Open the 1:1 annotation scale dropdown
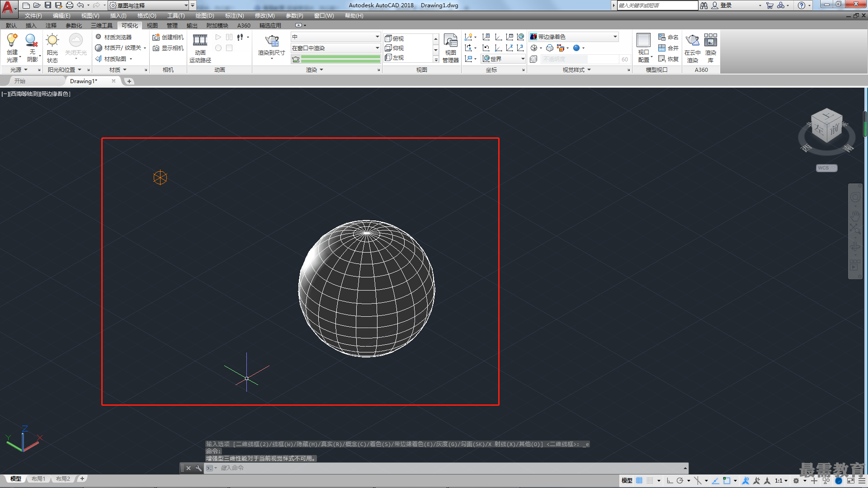This screenshot has width=868, height=488. (781, 481)
